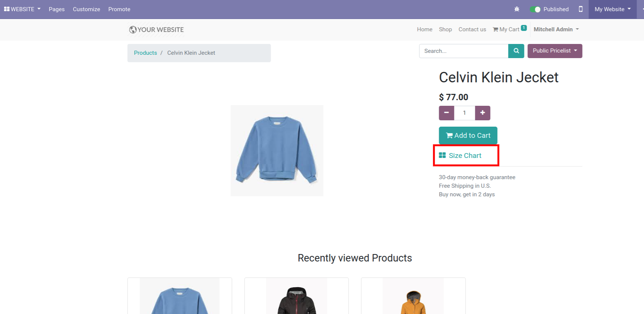Click the debug bug icon
The width and height of the screenshot is (644, 314).
[517, 9]
